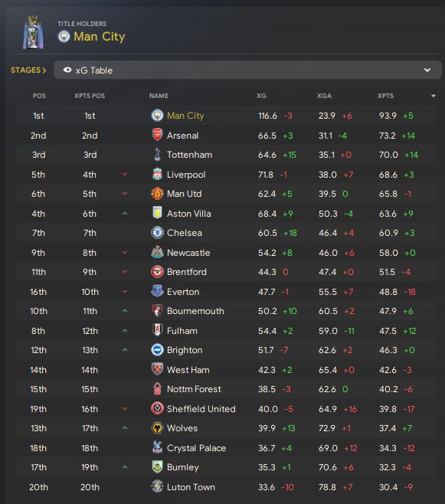
Task: Open Man City title holders link
Action: coord(100,37)
